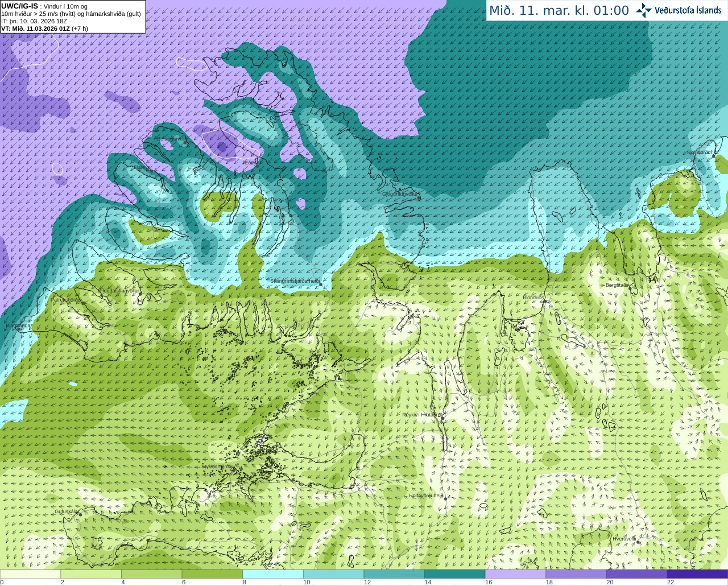Click the 22+ m/s dark indigo legend swatch
The height and width of the screenshot is (586, 728).
[698, 574]
